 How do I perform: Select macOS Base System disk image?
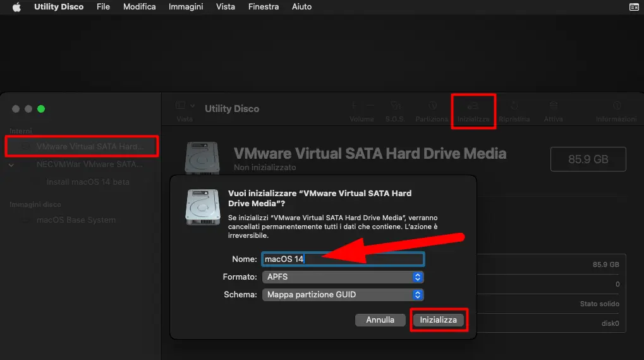tap(76, 220)
